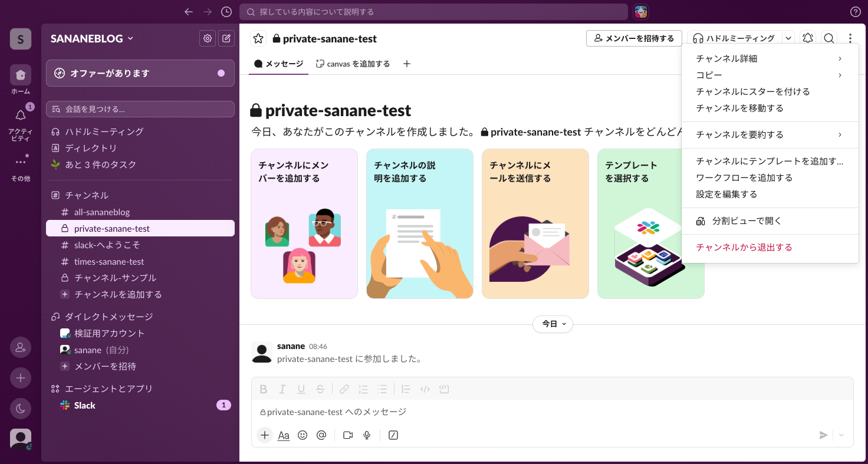
Task: Collapse the ダイレクトメッセージ section
Action: pyautogui.click(x=108, y=317)
